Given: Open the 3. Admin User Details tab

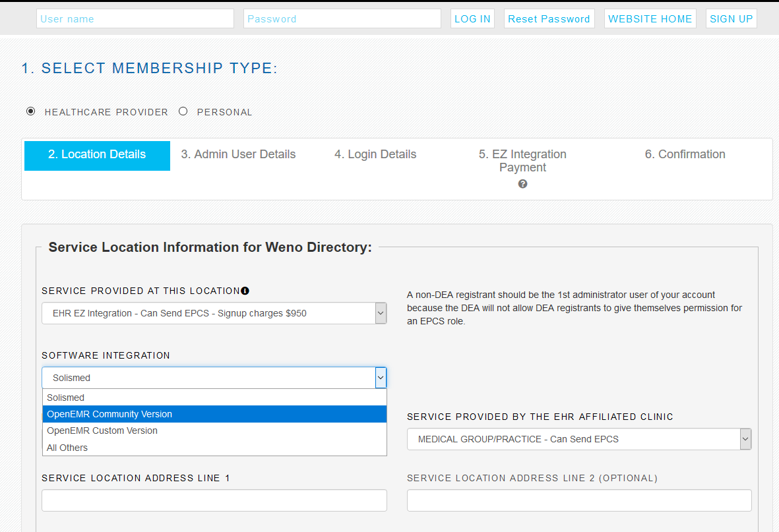Looking at the screenshot, I should (x=239, y=154).
